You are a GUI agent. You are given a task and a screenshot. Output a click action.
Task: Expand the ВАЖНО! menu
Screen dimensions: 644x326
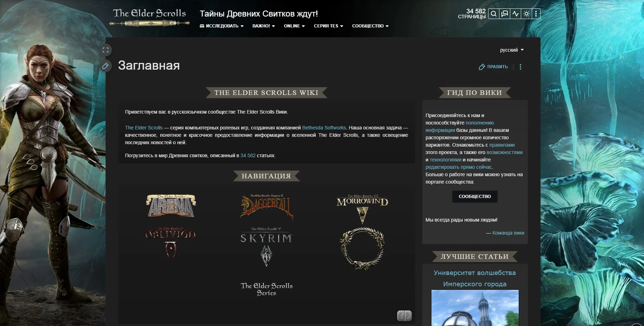tap(264, 26)
